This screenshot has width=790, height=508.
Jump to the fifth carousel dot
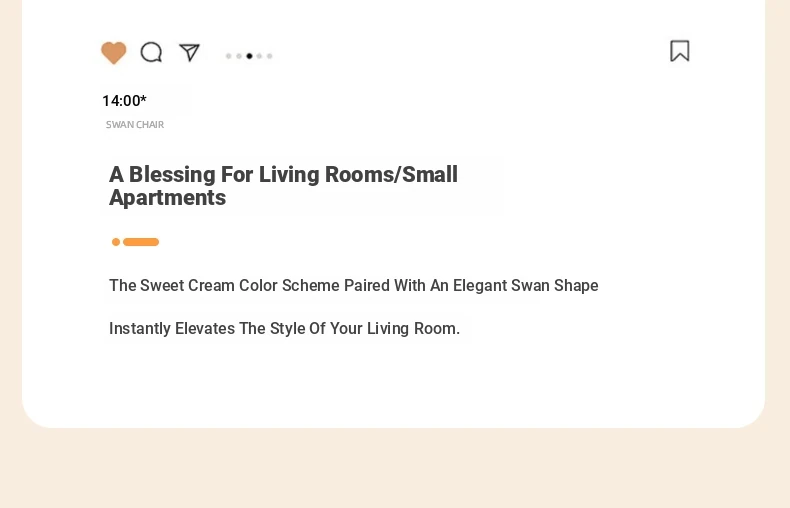(x=270, y=56)
